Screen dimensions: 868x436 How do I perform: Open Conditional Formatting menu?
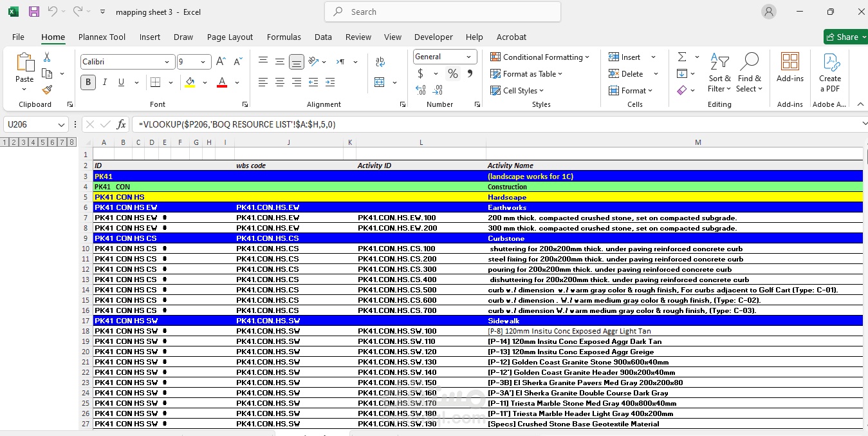pyautogui.click(x=540, y=57)
